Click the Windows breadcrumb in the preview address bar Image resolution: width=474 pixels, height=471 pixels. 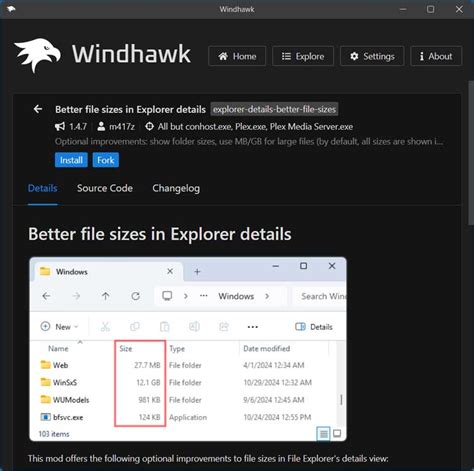tap(236, 296)
